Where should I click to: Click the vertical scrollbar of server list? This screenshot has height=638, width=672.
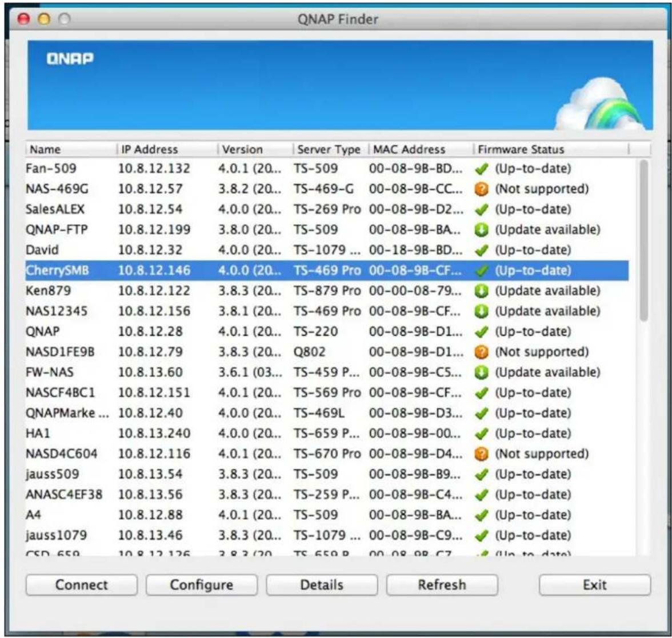pos(643,240)
